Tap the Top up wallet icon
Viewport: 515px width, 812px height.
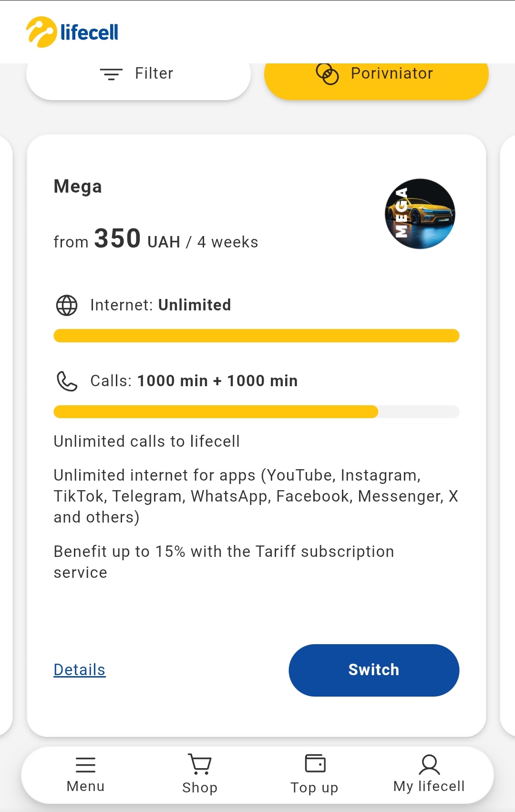click(315, 763)
